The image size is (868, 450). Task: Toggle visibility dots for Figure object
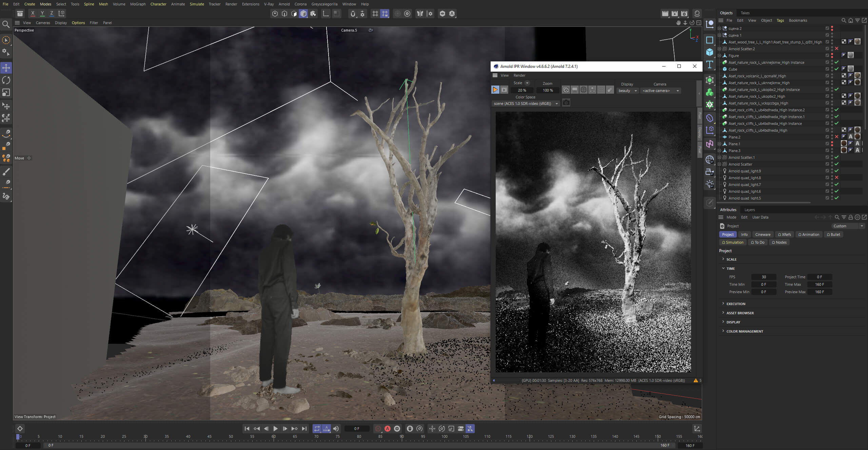[x=832, y=55]
